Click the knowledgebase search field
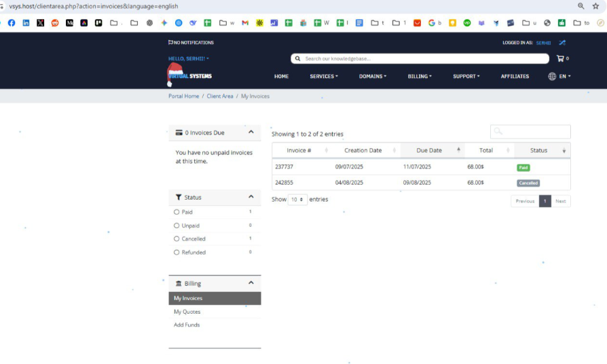 420,58
